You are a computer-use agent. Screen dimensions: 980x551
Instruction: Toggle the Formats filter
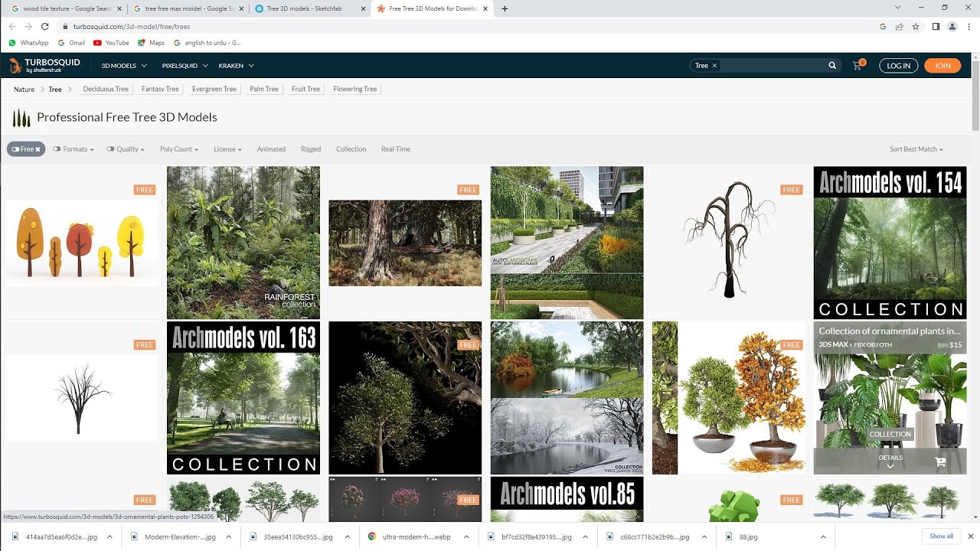[x=73, y=149]
